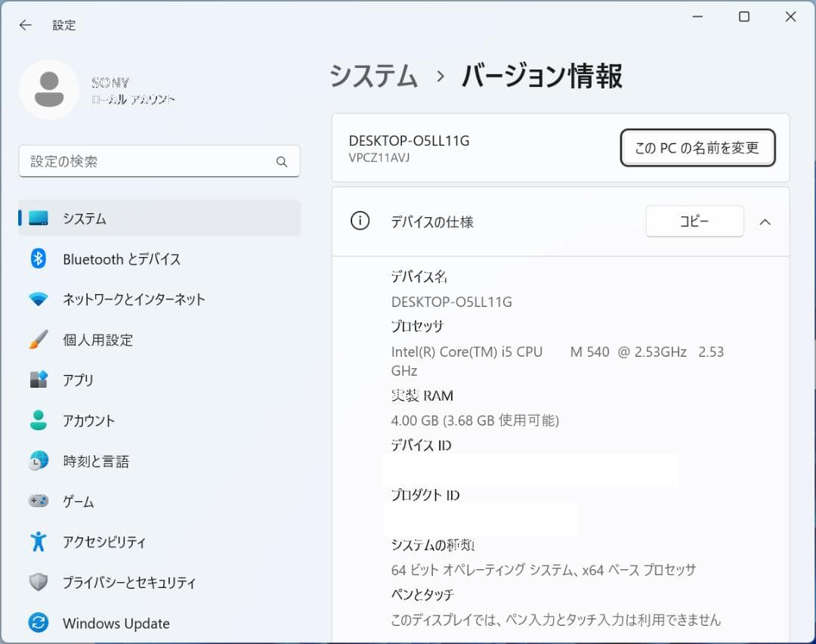
Task: Click the game controller icon
Action: point(39,501)
